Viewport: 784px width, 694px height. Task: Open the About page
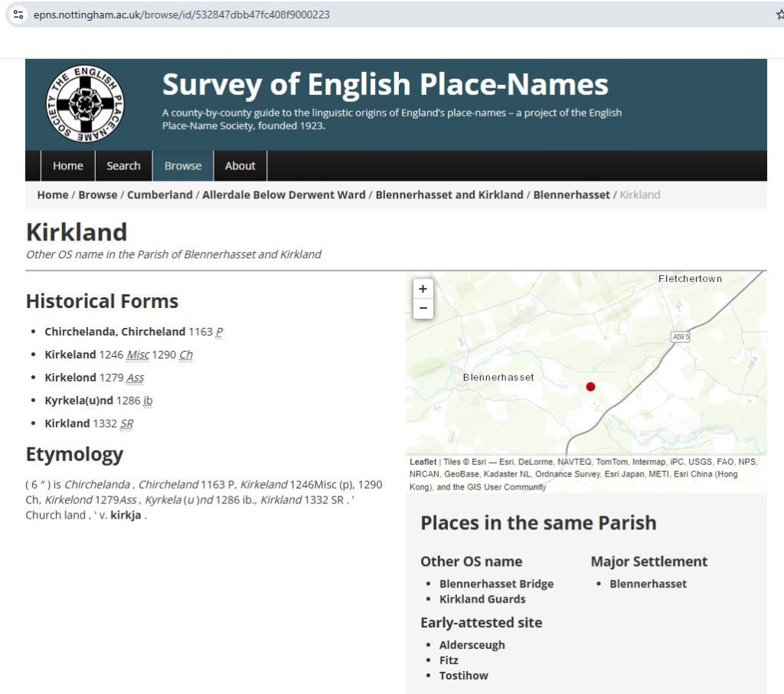(240, 165)
